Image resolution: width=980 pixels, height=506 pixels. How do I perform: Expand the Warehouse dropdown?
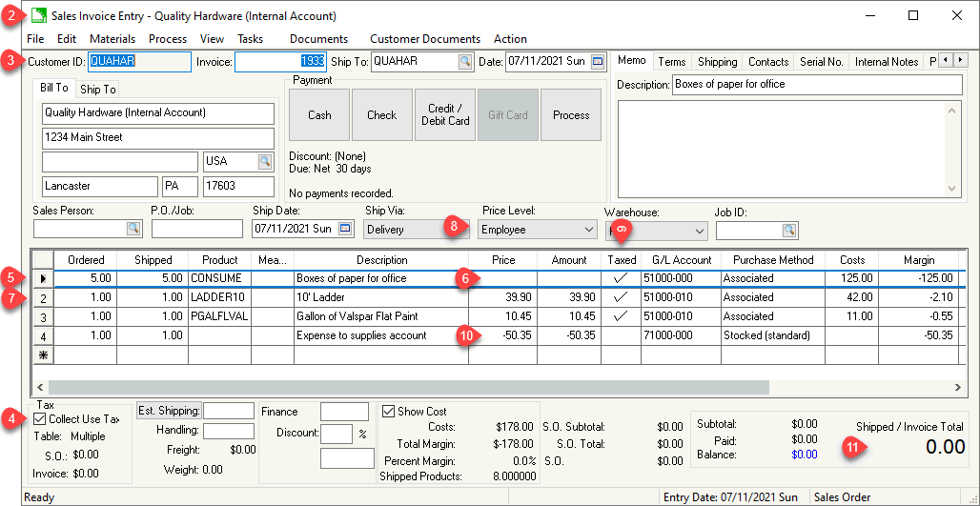point(699,231)
